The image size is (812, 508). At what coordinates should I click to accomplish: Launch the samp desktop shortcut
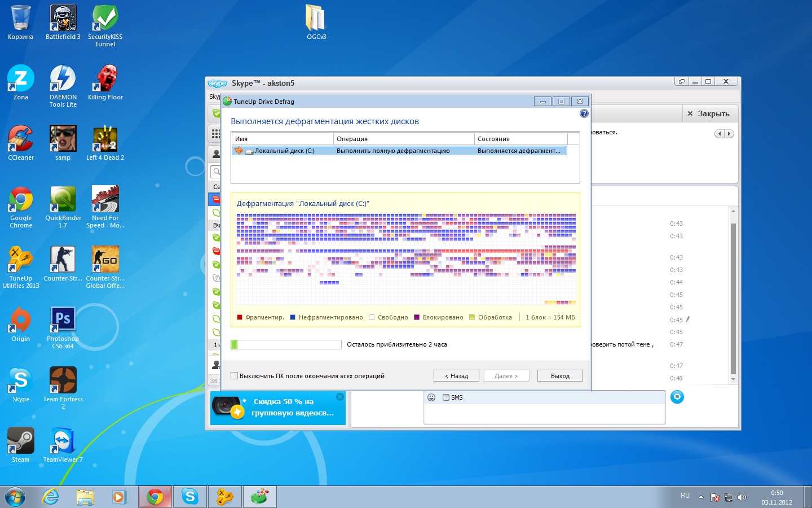[63, 143]
